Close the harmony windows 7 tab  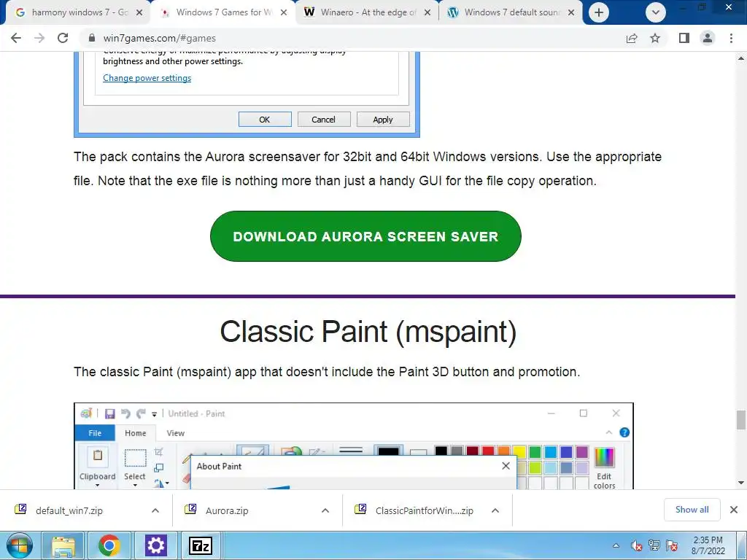pos(139,12)
